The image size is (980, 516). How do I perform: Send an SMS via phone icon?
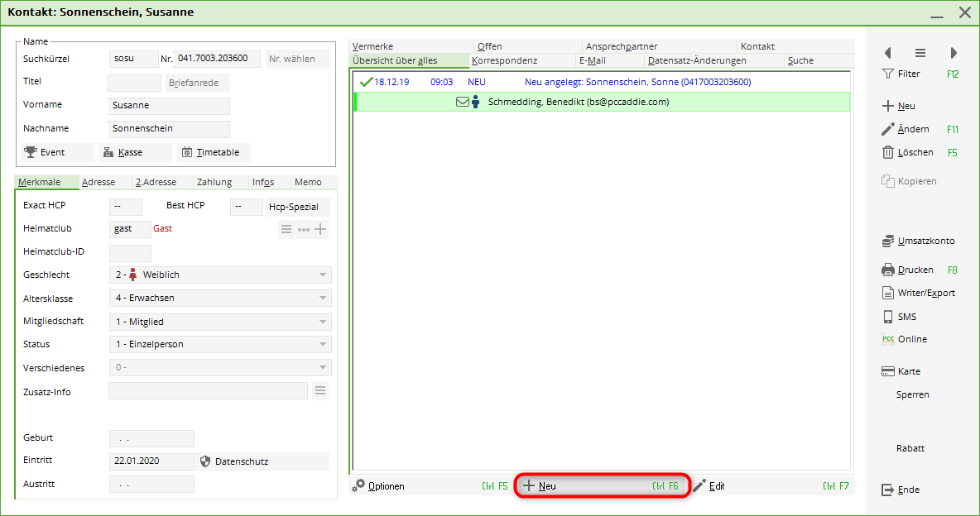888,317
